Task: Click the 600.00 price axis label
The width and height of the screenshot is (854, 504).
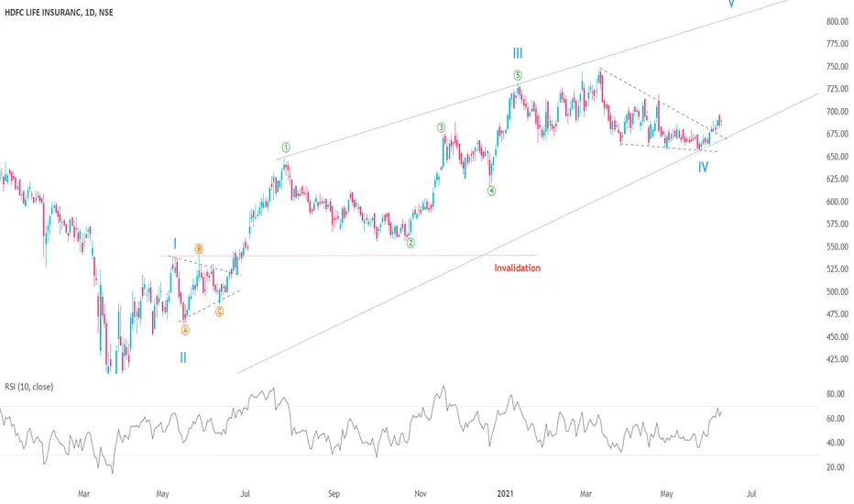Action: (838, 201)
